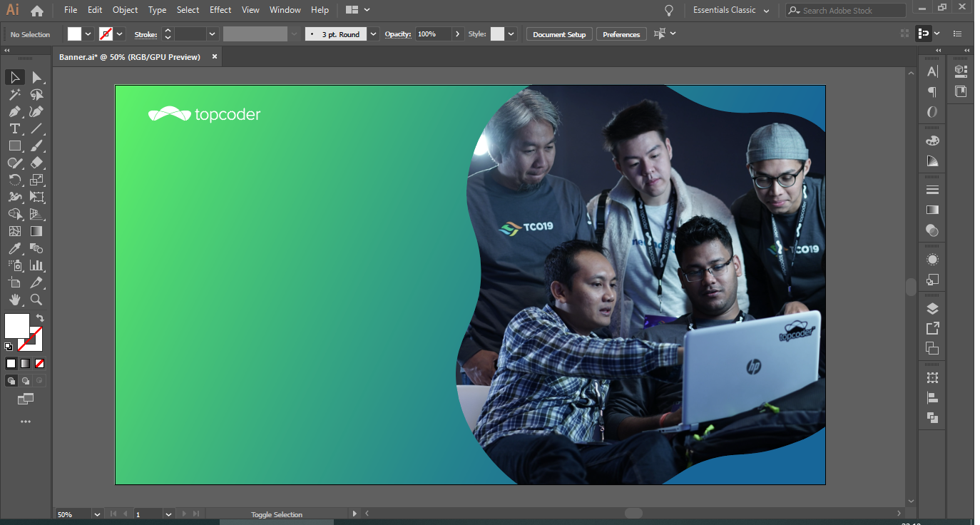Change the screen mode
Image resolution: width=980 pixels, height=525 pixels.
[x=26, y=399]
